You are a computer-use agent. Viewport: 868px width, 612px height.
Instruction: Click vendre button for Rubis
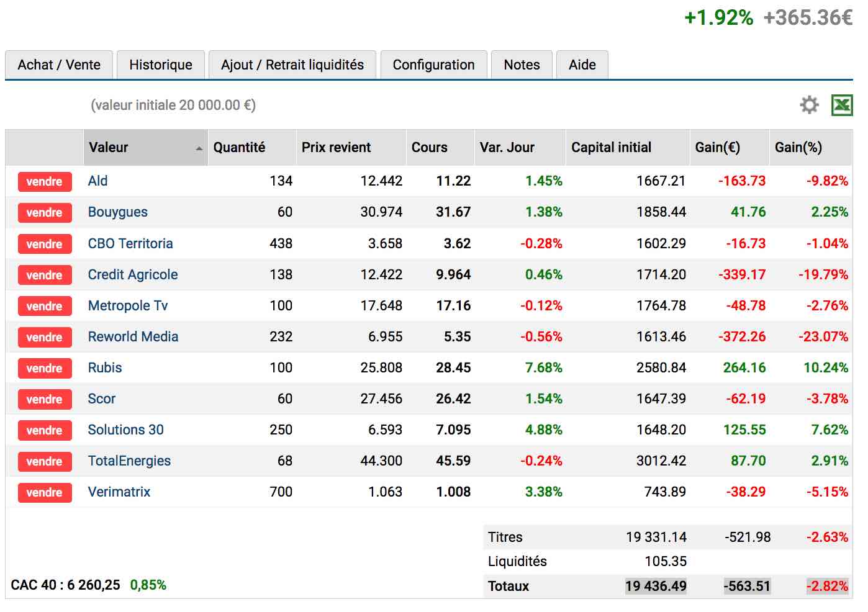[45, 368]
